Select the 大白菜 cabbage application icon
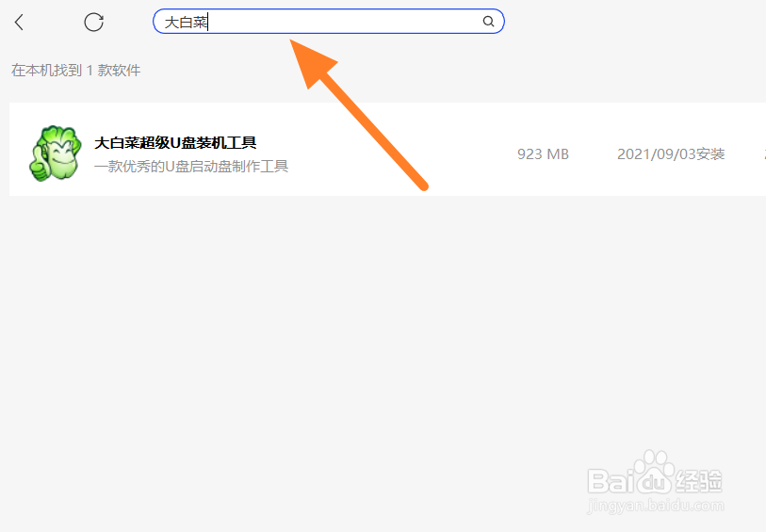The image size is (766, 532). coord(56,153)
